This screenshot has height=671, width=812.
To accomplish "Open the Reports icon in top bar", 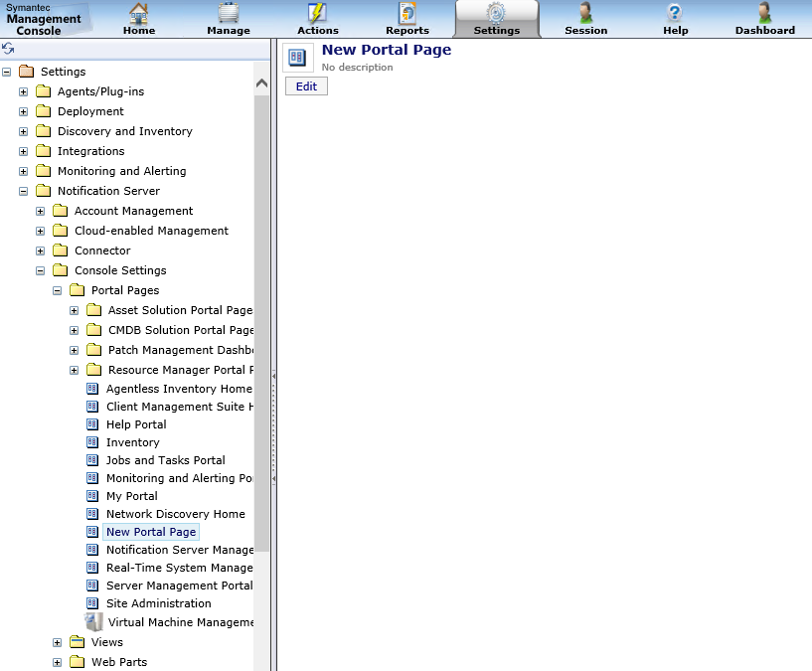I will [x=407, y=13].
